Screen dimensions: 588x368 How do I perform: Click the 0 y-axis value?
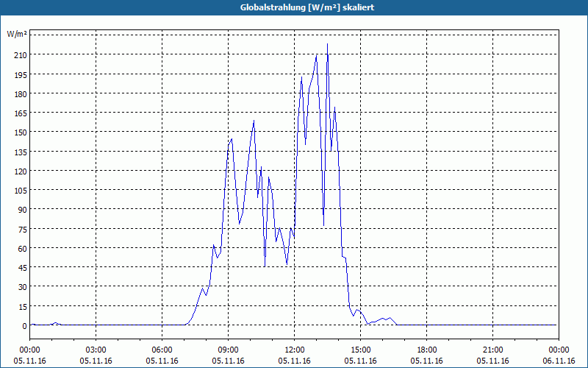pyautogui.click(x=25, y=326)
